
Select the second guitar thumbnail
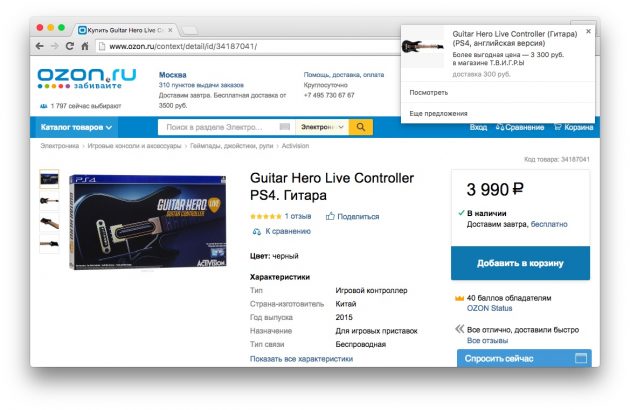click(x=49, y=200)
